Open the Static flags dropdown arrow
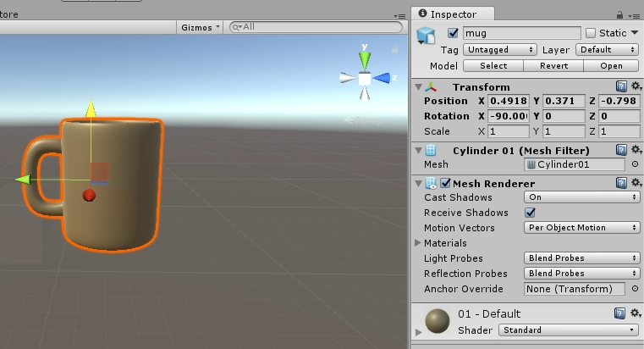644x349 pixels. click(x=635, y=33)
